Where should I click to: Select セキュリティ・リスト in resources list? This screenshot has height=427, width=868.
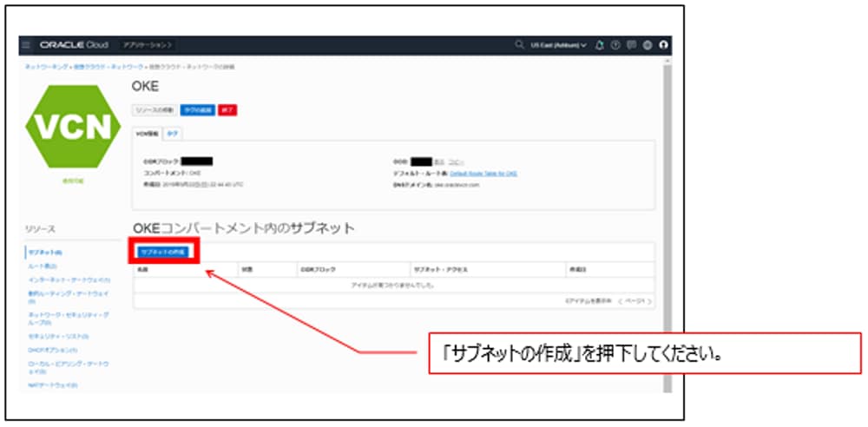(x=58, y=336)
